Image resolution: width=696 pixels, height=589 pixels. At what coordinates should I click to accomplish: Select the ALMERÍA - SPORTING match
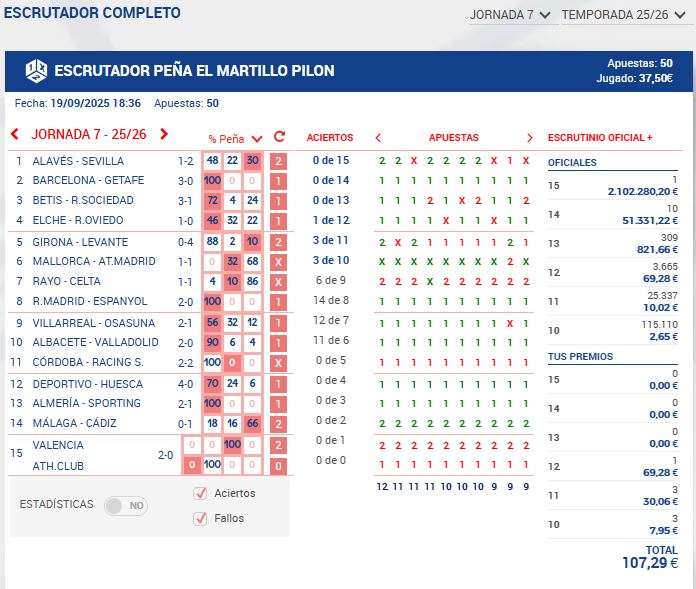click(87, 403)
